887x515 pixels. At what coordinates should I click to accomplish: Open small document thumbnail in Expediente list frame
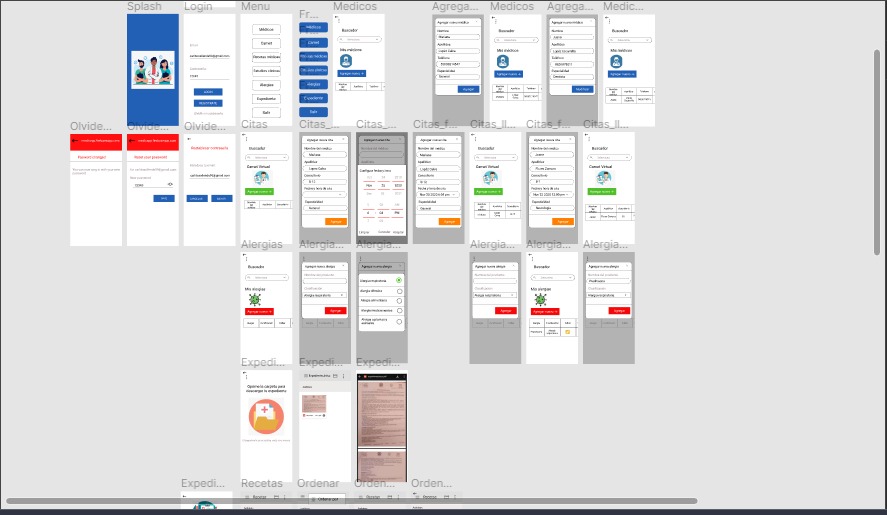(x=314, y=405)
